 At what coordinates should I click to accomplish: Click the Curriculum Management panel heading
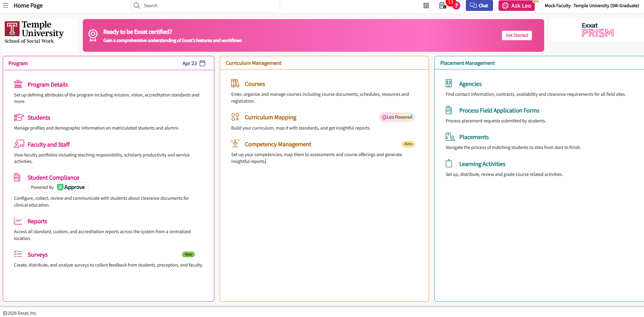pos(254,63)
